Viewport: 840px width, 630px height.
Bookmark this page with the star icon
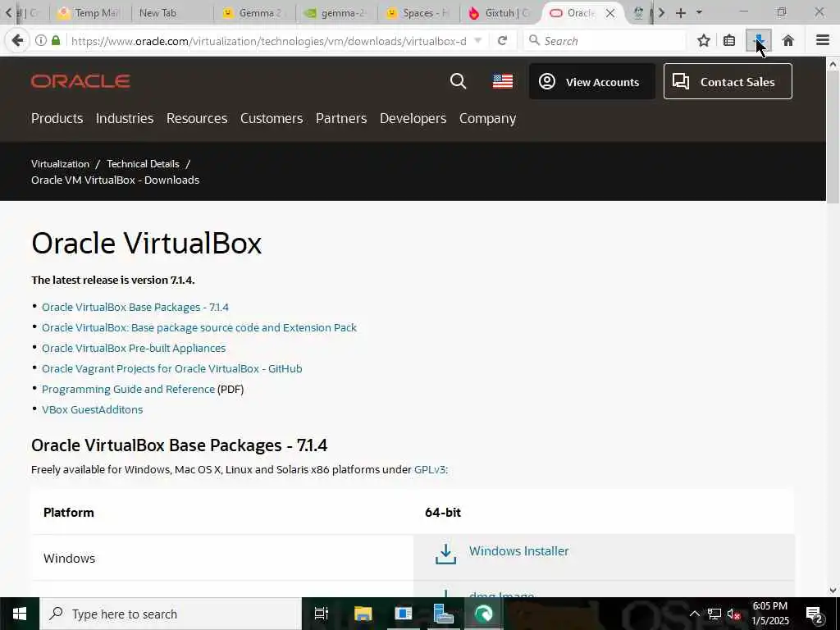point(704,41)
